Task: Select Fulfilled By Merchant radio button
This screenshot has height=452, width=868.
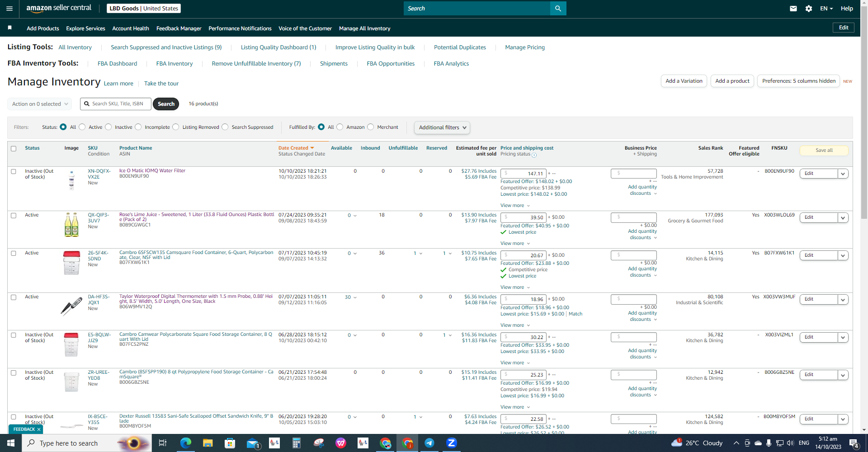Action: point(371,127)
